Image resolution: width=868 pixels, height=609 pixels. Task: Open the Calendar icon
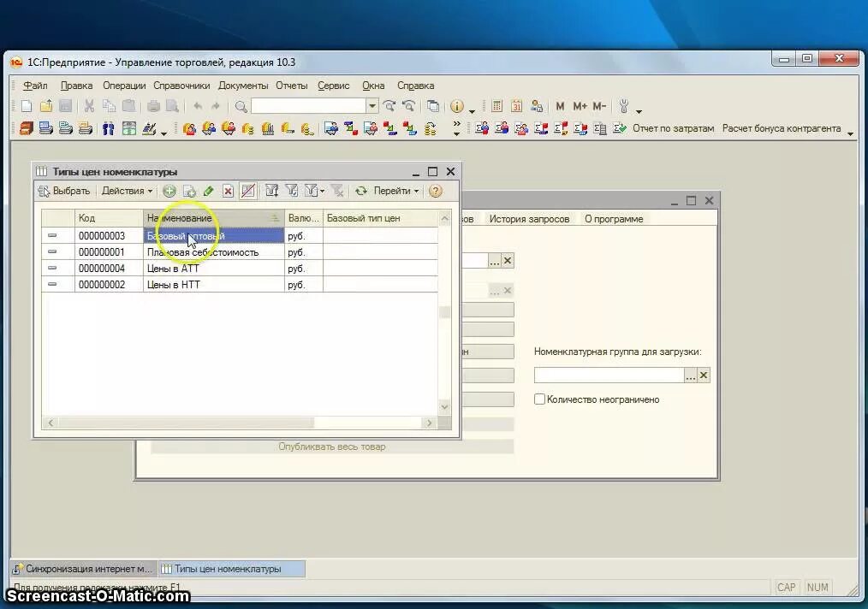516,106
